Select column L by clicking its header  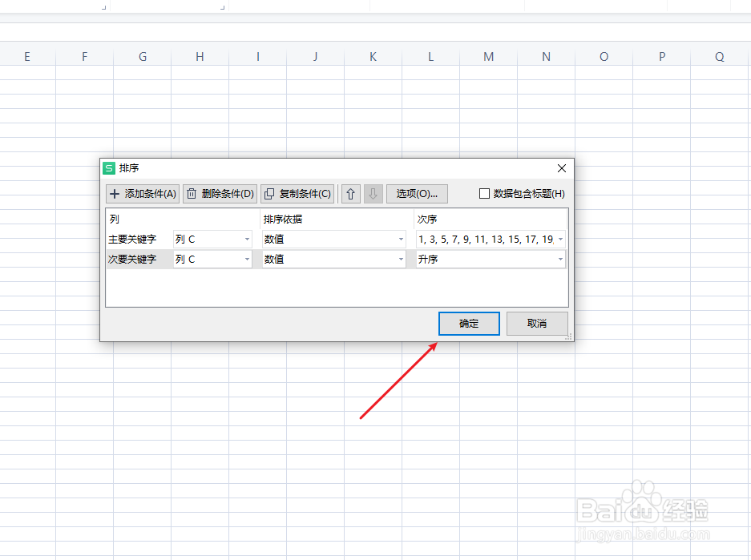[x=430, y=56]
